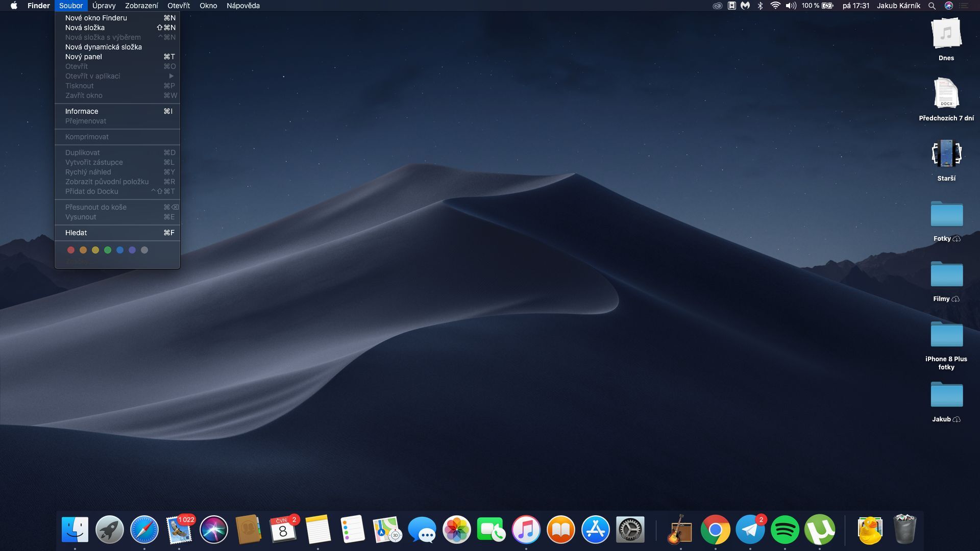This screenshot has width=980, height=551.
Task: Choose 'Informace' from the open menu
Action: click(x=82, y=111)
